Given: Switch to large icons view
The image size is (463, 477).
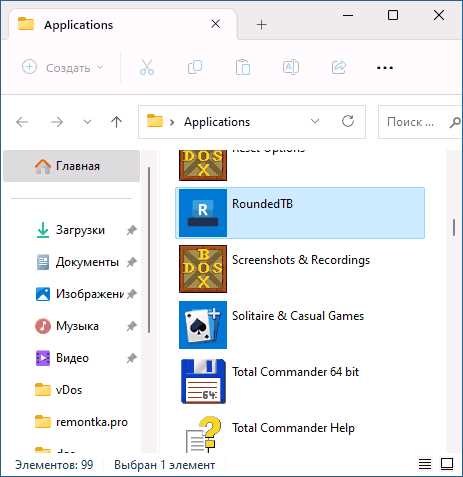Looking at the screenshot, I should coord(447,464).
